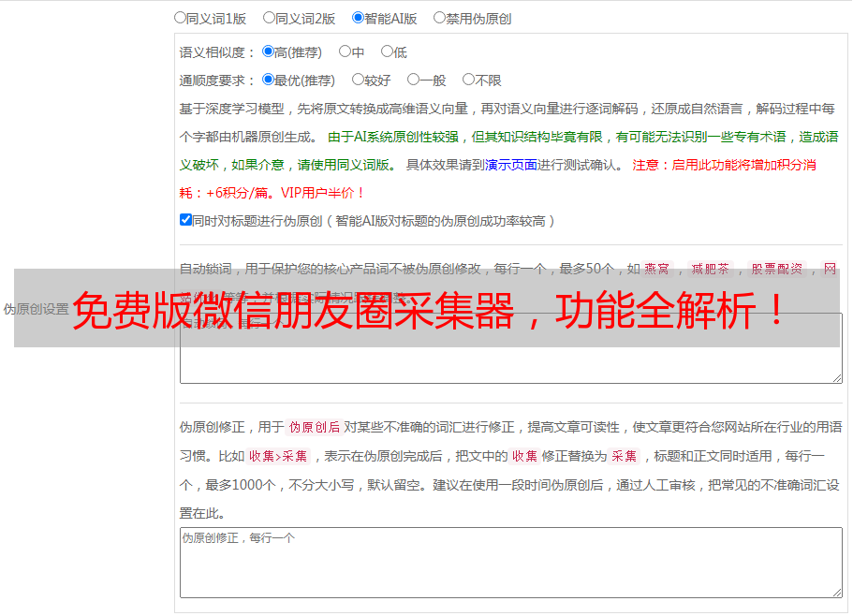Set 通顺度要求 to 较好
Screen dimensions: 853x616
358,80
